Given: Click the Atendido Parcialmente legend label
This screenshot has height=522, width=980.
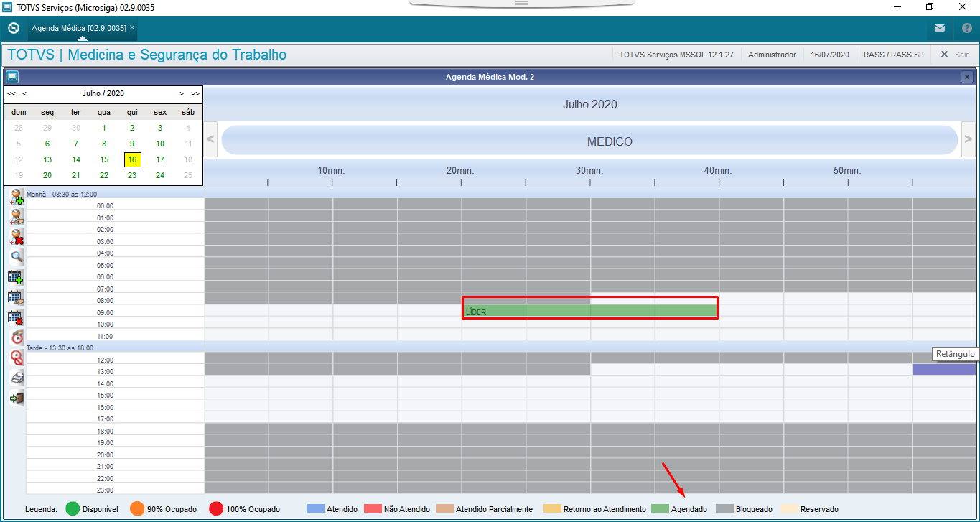Looking at the screenshot, I should point(494,509).
